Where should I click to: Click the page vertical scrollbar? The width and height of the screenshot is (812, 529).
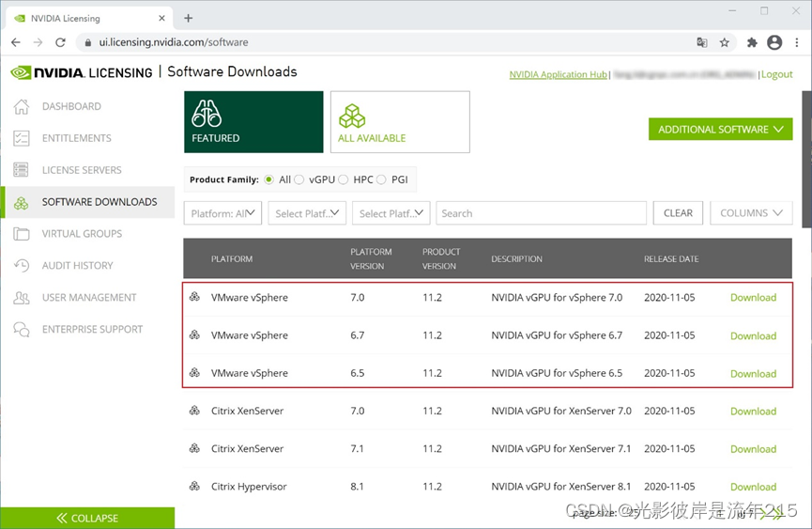click(806, 159)
